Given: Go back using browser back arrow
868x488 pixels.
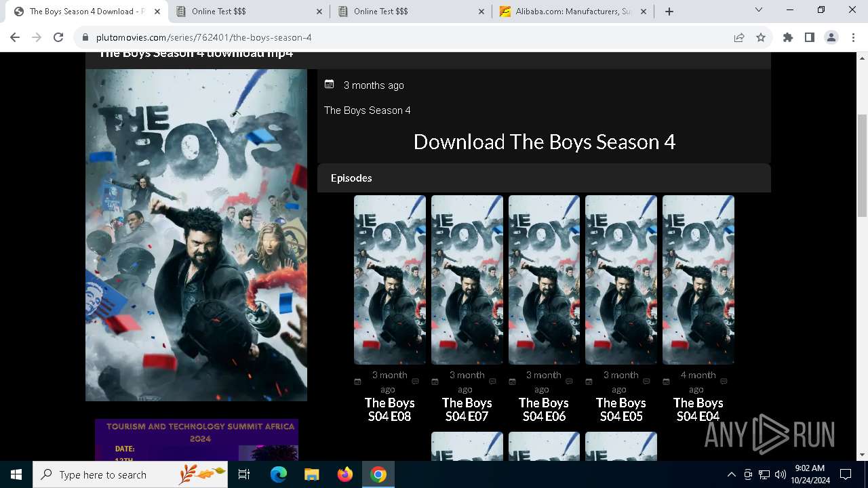Looking at the screenshot, I should point(15,37).
